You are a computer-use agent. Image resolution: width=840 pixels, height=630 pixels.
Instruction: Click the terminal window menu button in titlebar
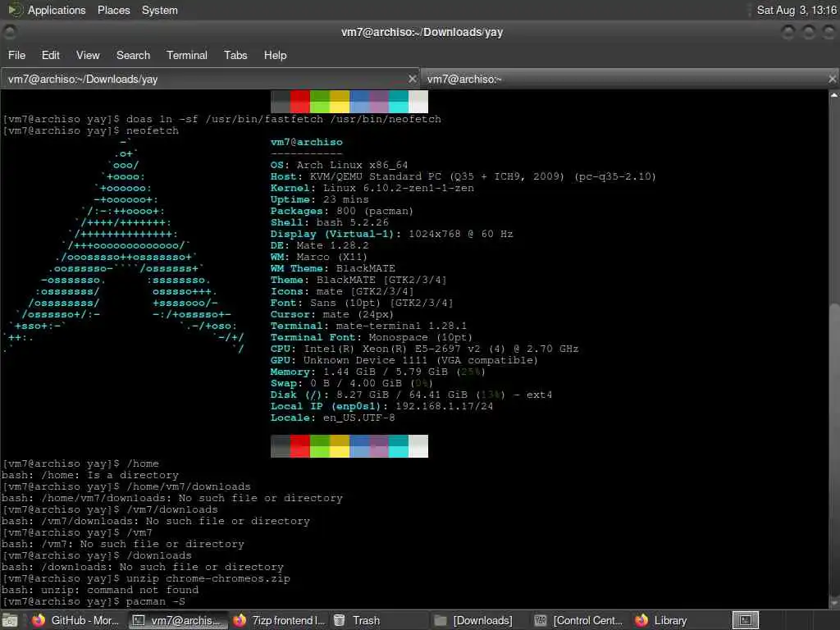pos(10,32)
